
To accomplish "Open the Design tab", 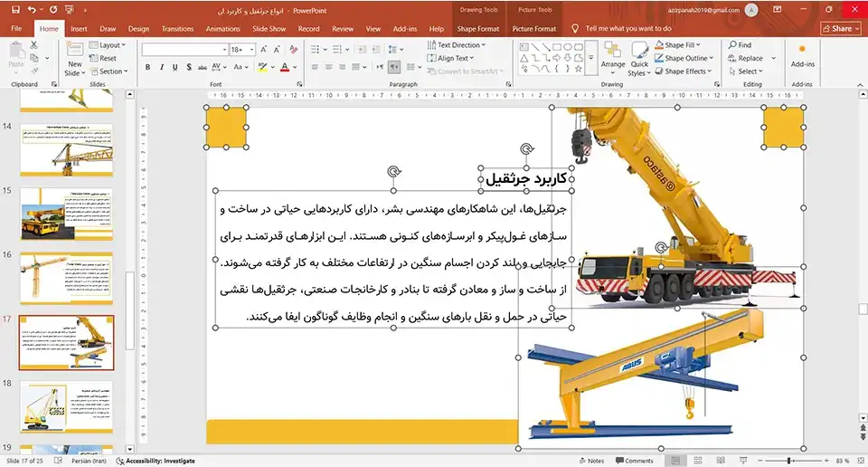I will click(138, 28).
